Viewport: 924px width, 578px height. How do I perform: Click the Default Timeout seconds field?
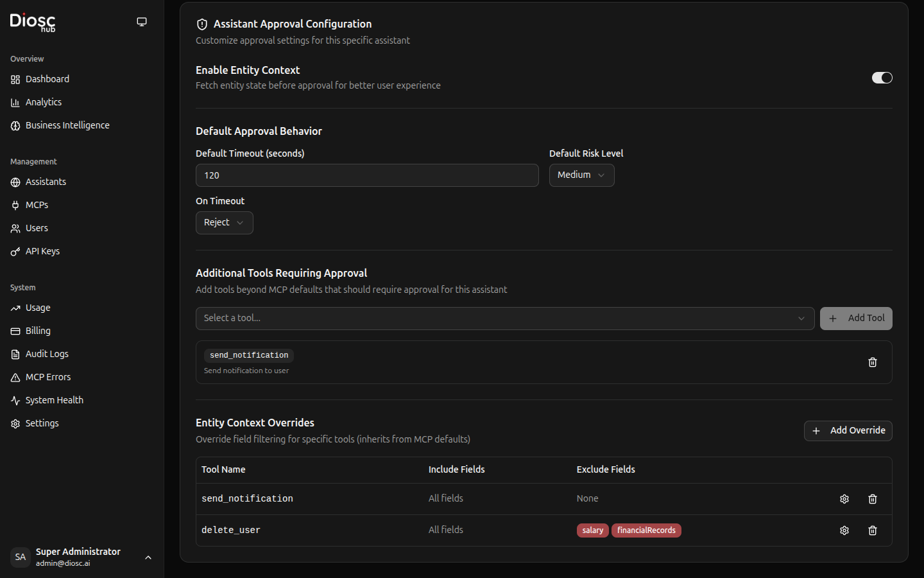pyautogui.click(x=366, y=175)
